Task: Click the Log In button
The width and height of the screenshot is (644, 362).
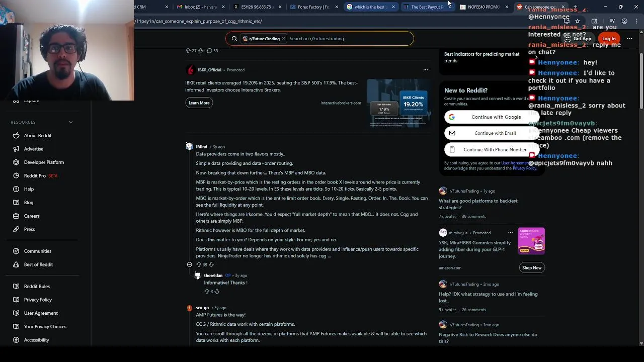Action: click(609, 39)
